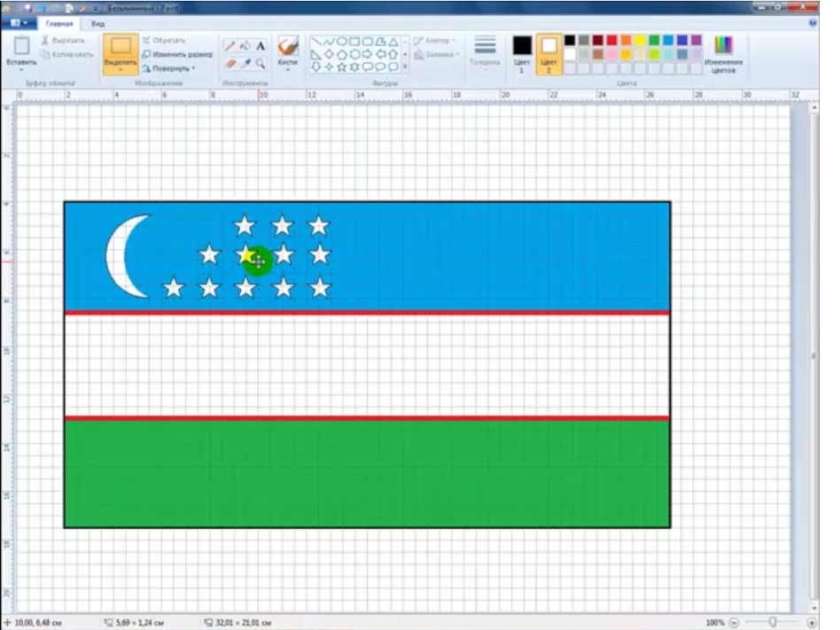Open the Size (Толщина) thickness dropdown

click(485, 54)
